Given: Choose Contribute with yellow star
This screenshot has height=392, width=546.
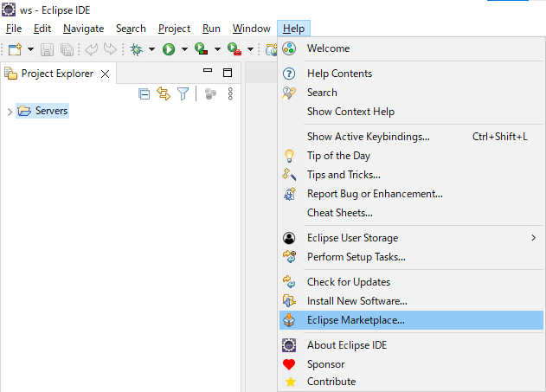Looking at the screenshot, I should (411, 382).
